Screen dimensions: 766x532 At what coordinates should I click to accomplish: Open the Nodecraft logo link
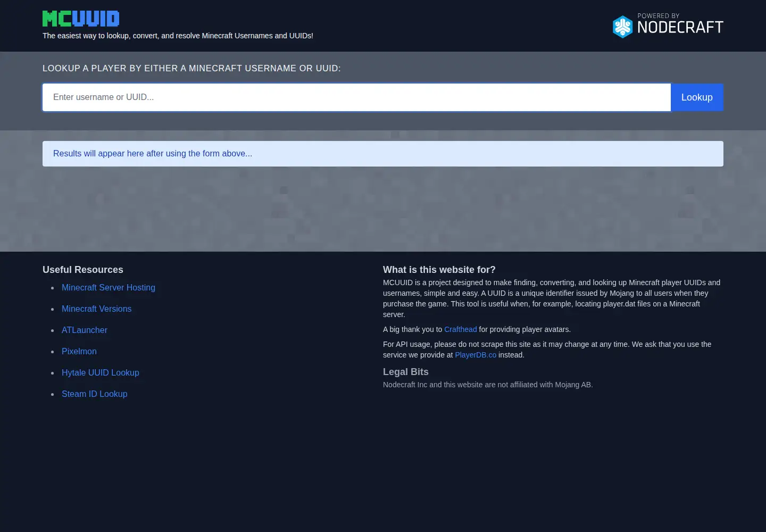[x=668, y=26]
